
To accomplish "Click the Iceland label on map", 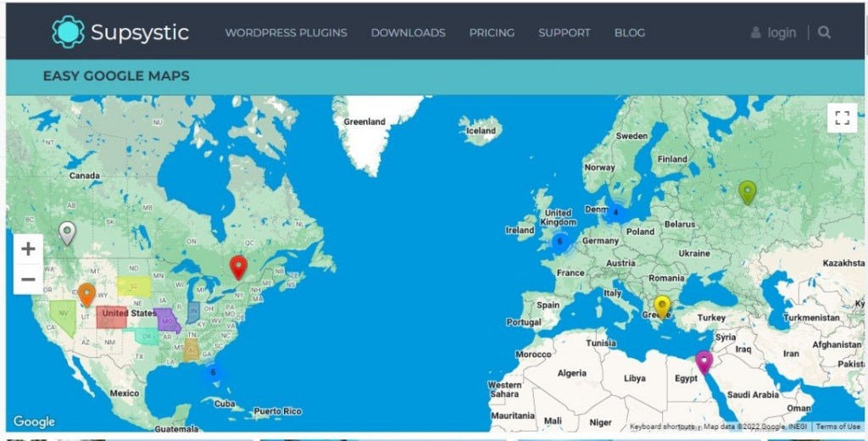I will [481, 131].
